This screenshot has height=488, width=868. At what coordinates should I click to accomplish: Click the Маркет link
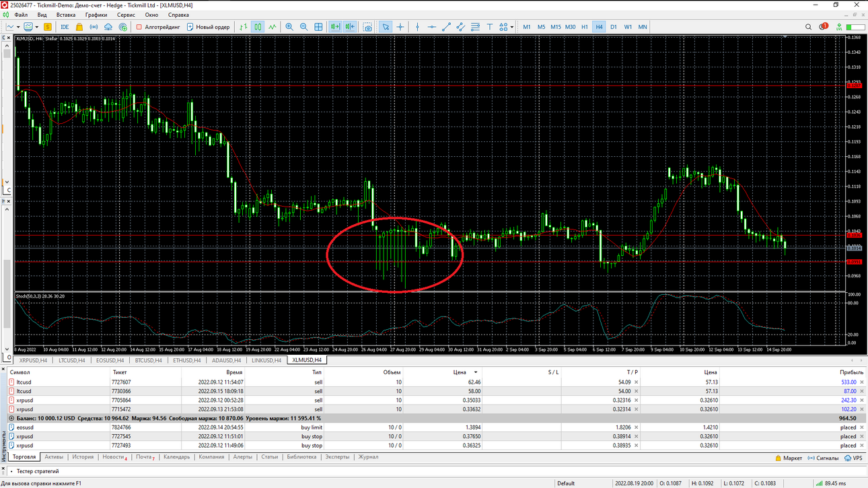point(788,458)
